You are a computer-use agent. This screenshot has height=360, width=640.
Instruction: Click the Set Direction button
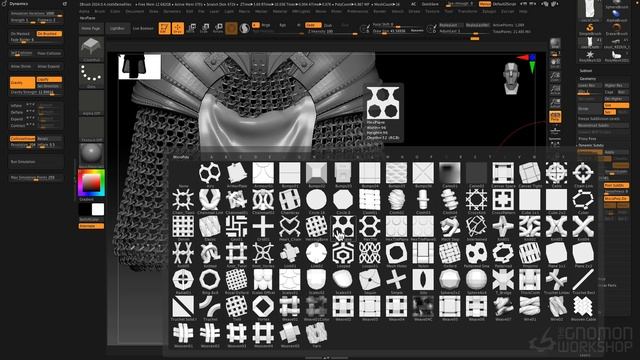(49, 86)
